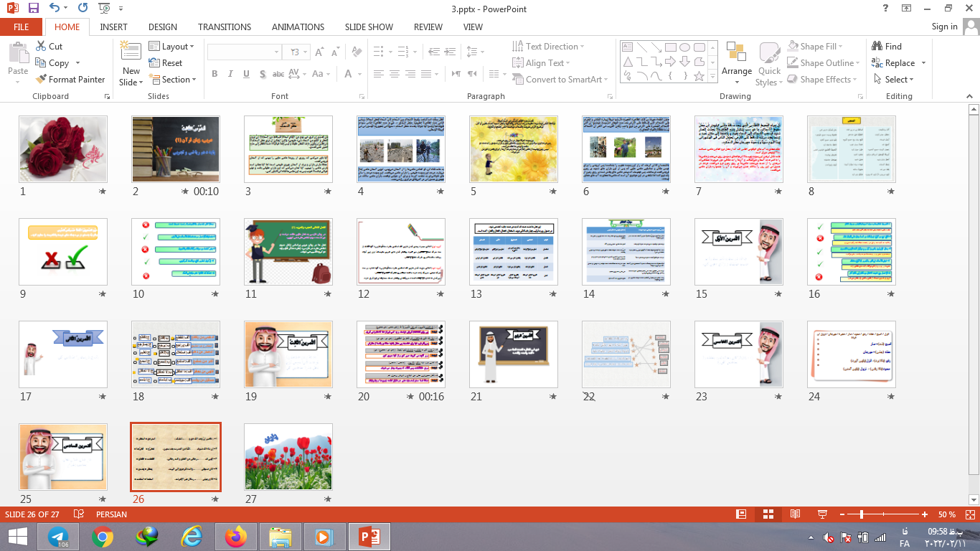Screen dimensions: 980x551
Task: Select slide 27 tulip thumbnail
Action: [x=288, y=456]
